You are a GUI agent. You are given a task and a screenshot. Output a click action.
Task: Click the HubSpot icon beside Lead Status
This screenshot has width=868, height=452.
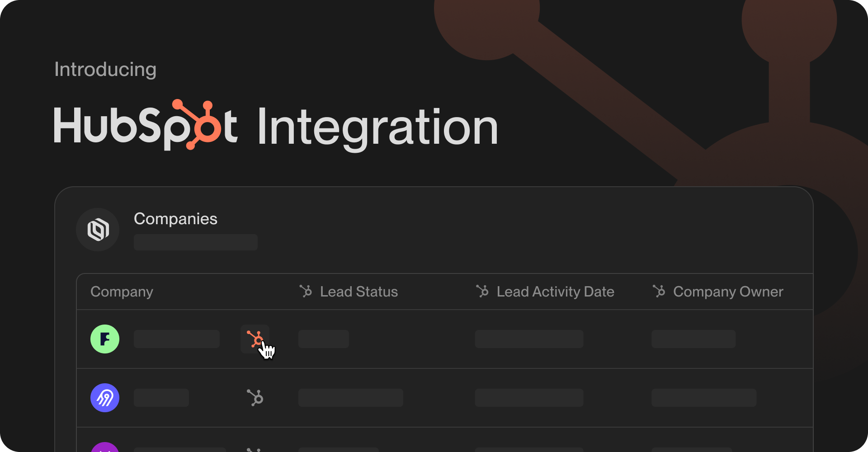pyautogui.click(x=306, y=291)
